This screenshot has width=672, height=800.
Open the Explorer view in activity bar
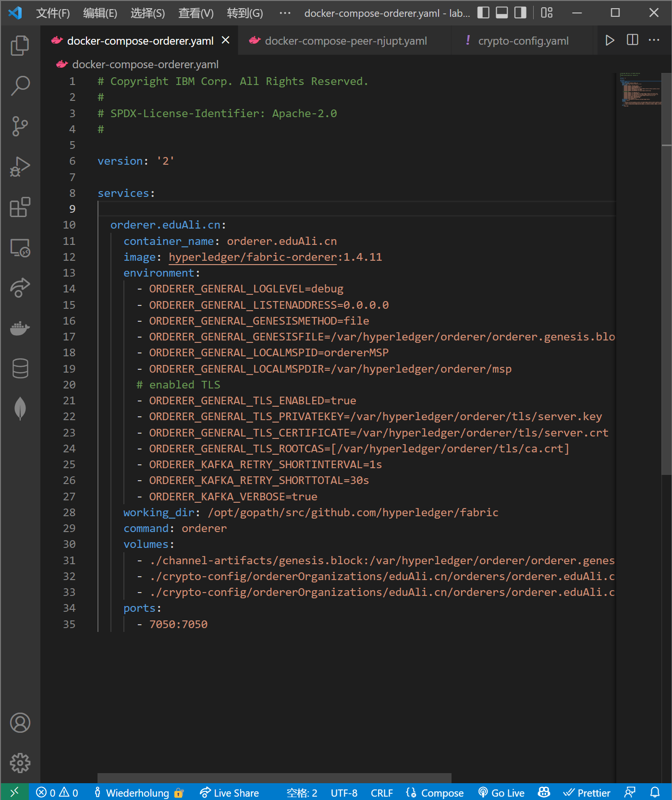pyautogui.click(x=20, y=45)
